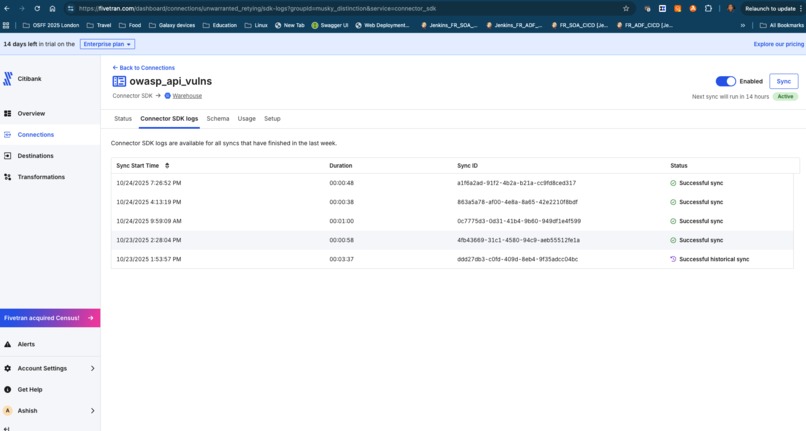Screen dimensions: 806x431
Task: Click the Account Settings gear icon
Action: [x=7, y=368]
